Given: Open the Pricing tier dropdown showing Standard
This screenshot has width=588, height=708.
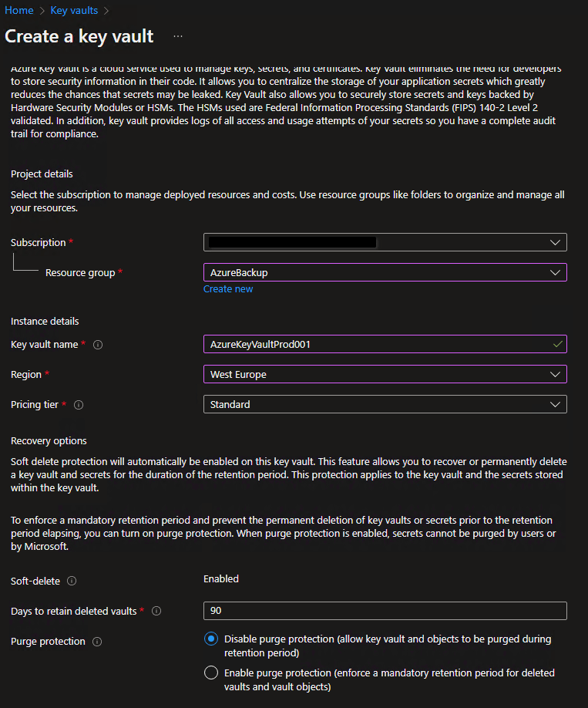Looking at the screenshot, I should click(x=385, y=404).
